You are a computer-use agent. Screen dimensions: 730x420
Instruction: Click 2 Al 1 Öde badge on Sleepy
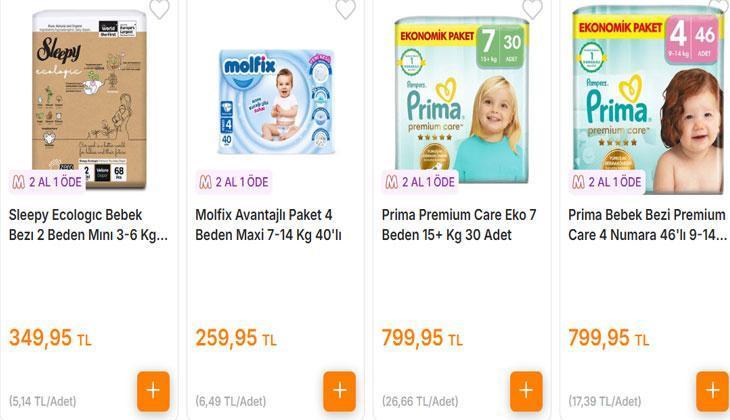pos(47,182)
